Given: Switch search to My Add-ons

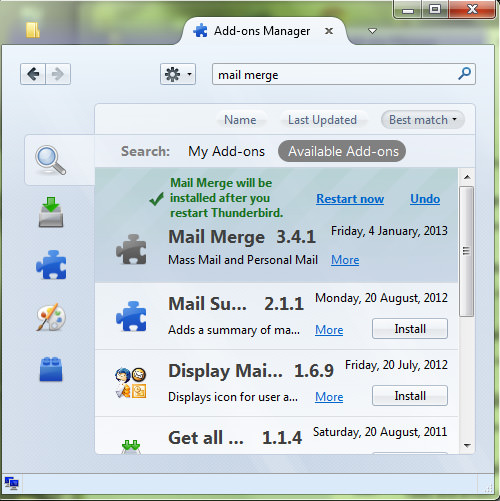Looking at the screenshot, I should [226, 151].
